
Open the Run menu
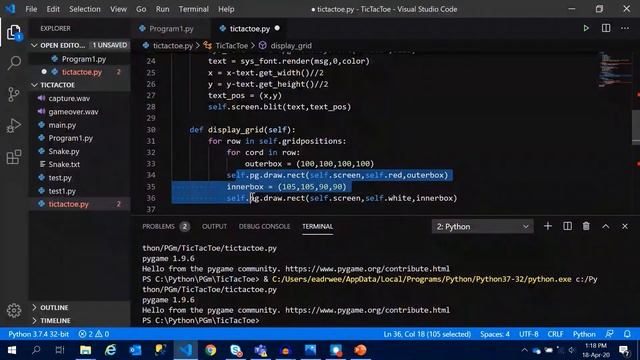(x=162, y=9)
